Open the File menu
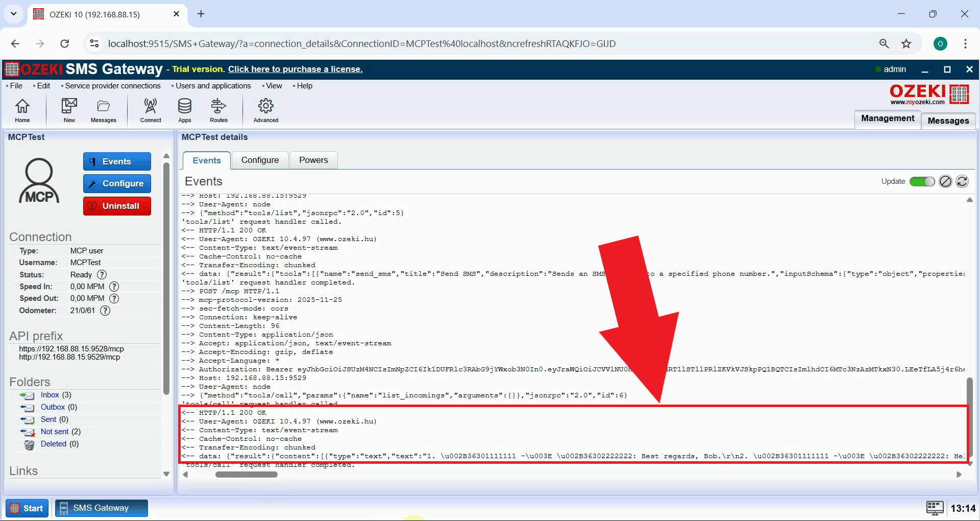 point(16,86)
